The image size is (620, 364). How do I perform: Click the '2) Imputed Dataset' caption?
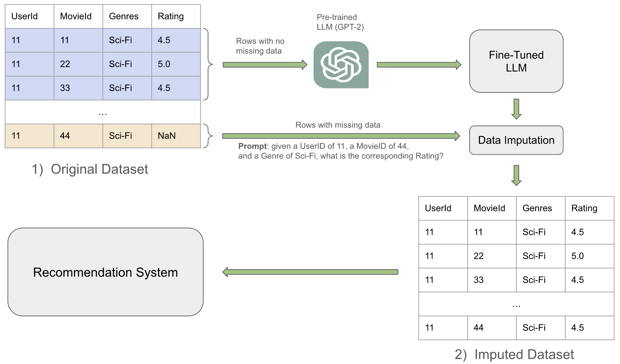click(x=514, y=354)
